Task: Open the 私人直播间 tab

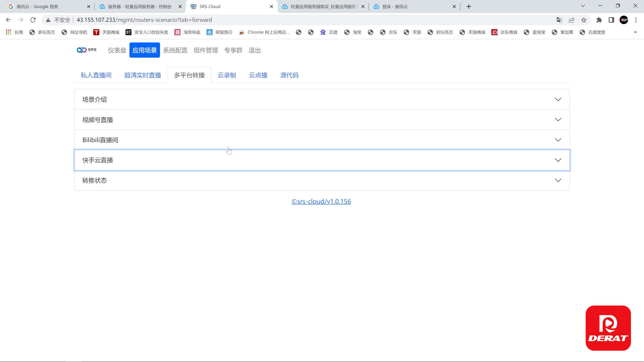Action: pos(96,75)
